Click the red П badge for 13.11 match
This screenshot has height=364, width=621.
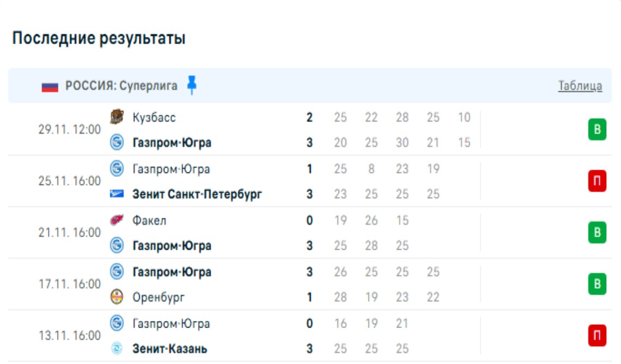(597, 336)
